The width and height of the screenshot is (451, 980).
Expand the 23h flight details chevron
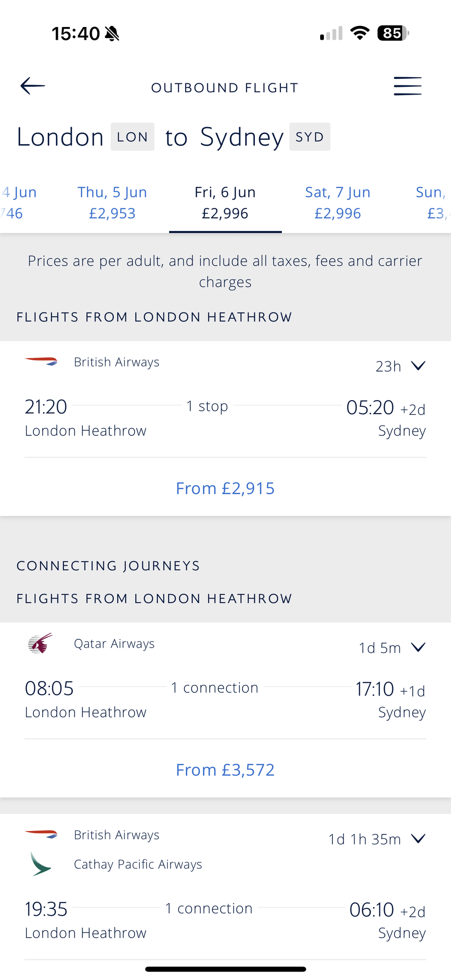pyautogui.click(x=418, y=366)
